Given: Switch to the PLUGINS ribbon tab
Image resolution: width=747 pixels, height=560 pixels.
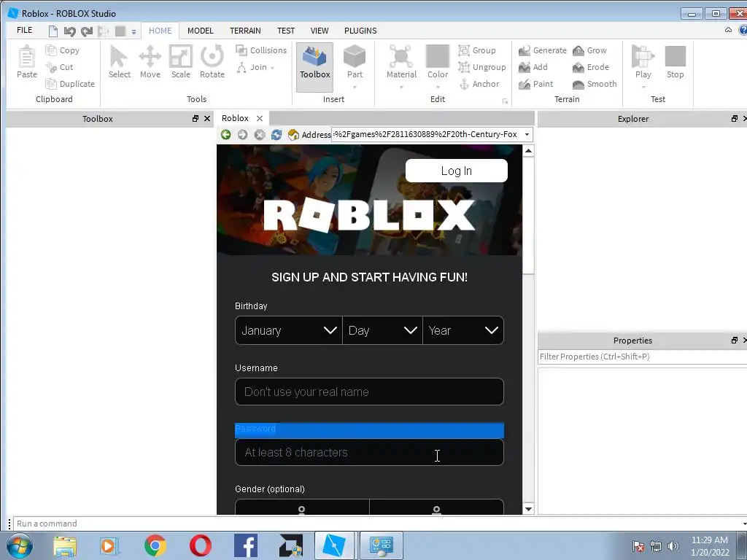Looking at the screenshot, I should click(360, 31).
